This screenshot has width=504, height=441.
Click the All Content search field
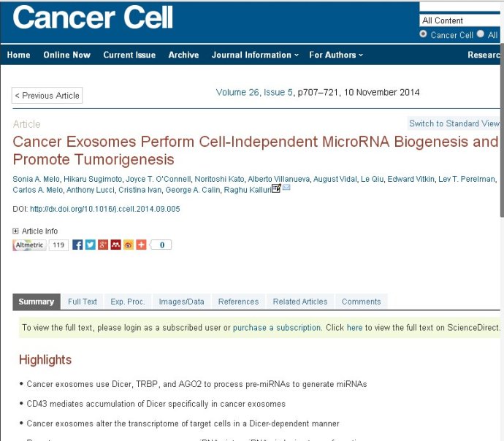[x=460, y=20]
